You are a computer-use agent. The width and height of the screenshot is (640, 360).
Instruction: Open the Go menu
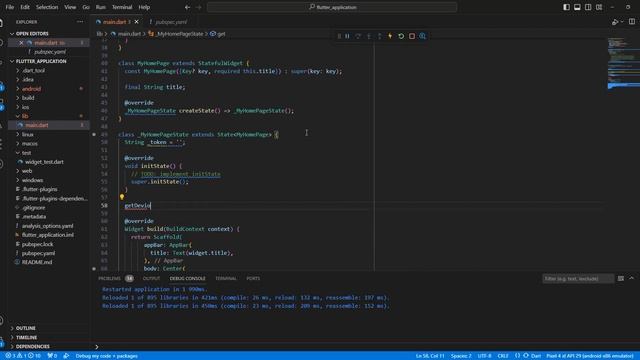[x=86, y=7]
